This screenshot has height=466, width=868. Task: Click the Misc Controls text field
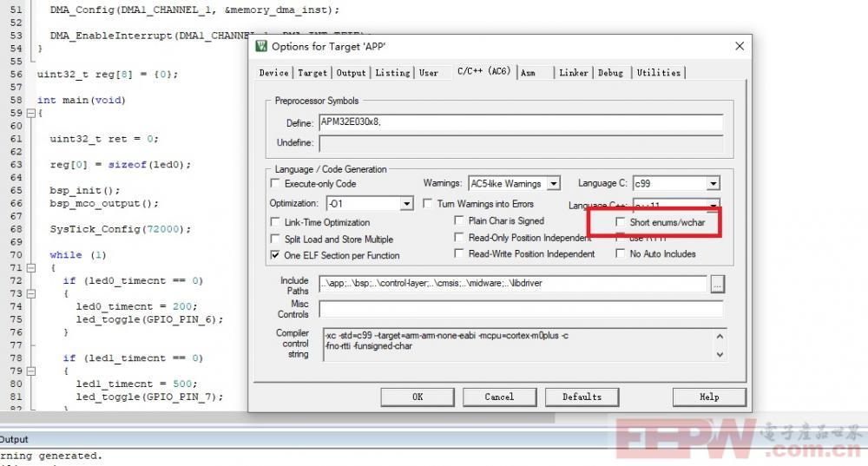point(519,309)
